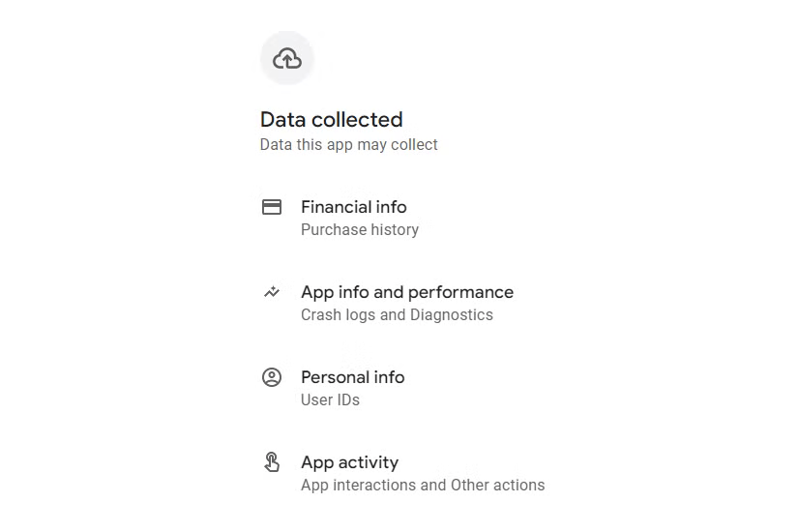This screenshot has height=532, width=798.
Task: Click the trend line icon beside App info
Action: (x=272, y=292)
